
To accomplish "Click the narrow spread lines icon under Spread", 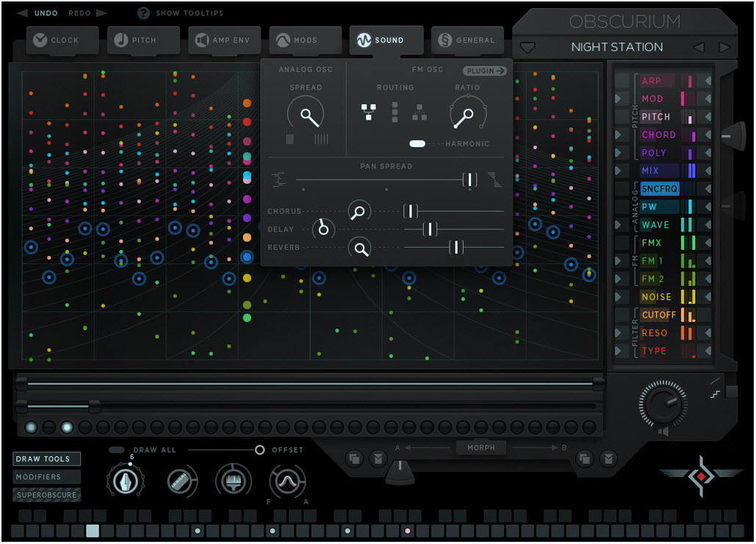I will coord(289,139).
